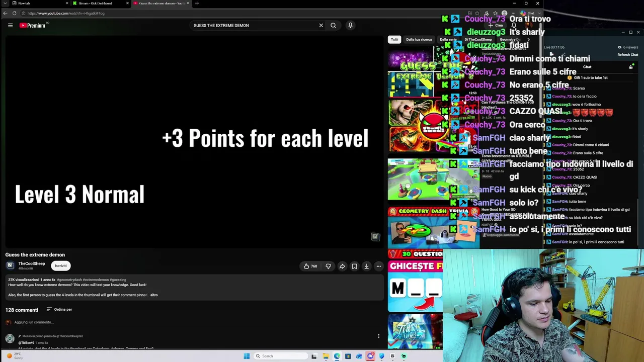The height and width of the screenshot is (362, 644).
Task: Click the video player showing Level 3 Normal
Action: tap(194, 141)
